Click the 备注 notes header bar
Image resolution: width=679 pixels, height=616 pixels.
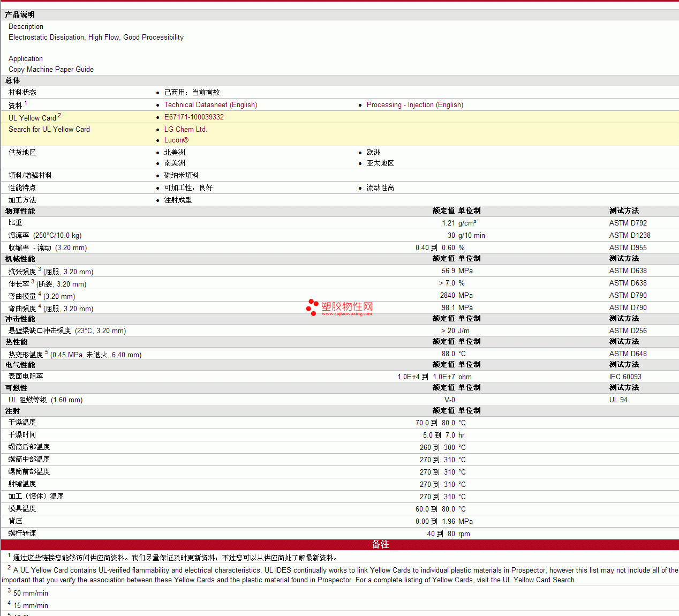click(339, 545)
